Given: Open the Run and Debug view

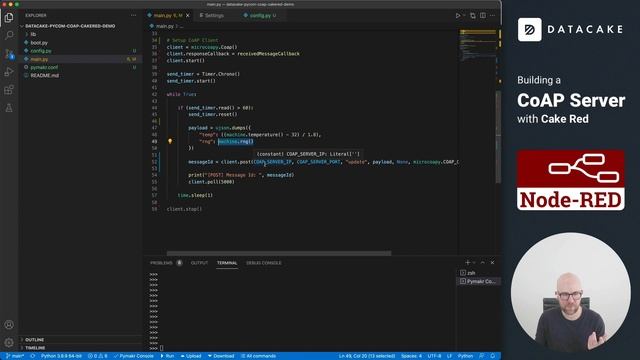Looking at the screenshot, I should coord(9,72).
